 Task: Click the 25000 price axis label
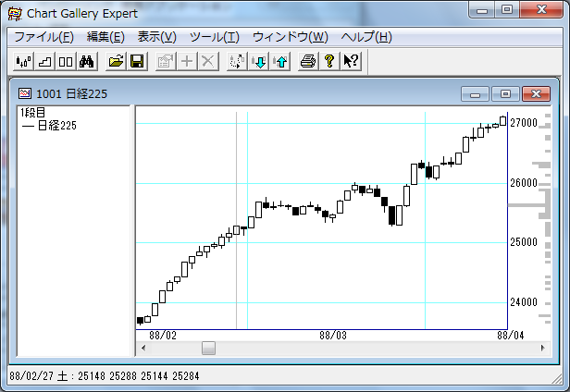(524, 242)
